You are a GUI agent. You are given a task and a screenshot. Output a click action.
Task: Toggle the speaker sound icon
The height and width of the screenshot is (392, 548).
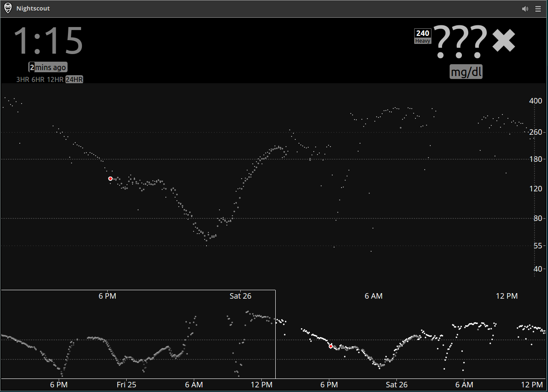(525, 9)
